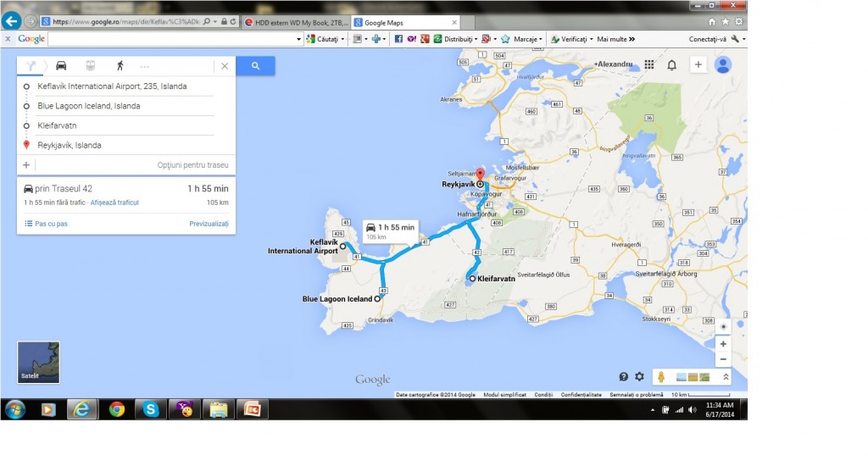Open Skype from the taskbar
868x472 pixels.
pos(151,409)
